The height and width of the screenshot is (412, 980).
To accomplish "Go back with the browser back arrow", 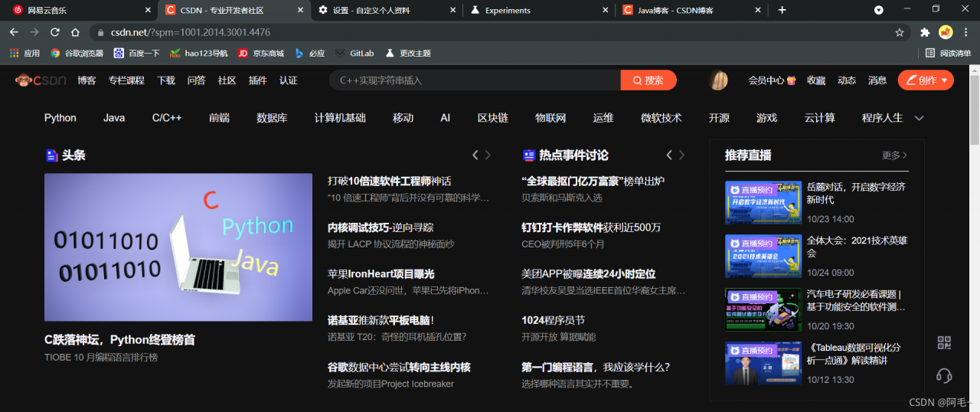I will tap(14, 32).
